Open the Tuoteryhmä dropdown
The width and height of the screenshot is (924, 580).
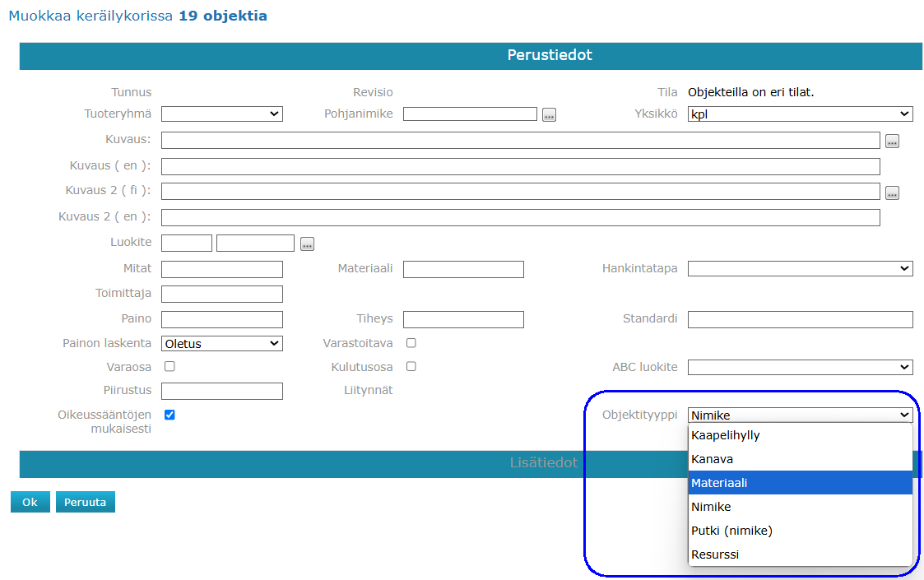(x=222, y=114)
